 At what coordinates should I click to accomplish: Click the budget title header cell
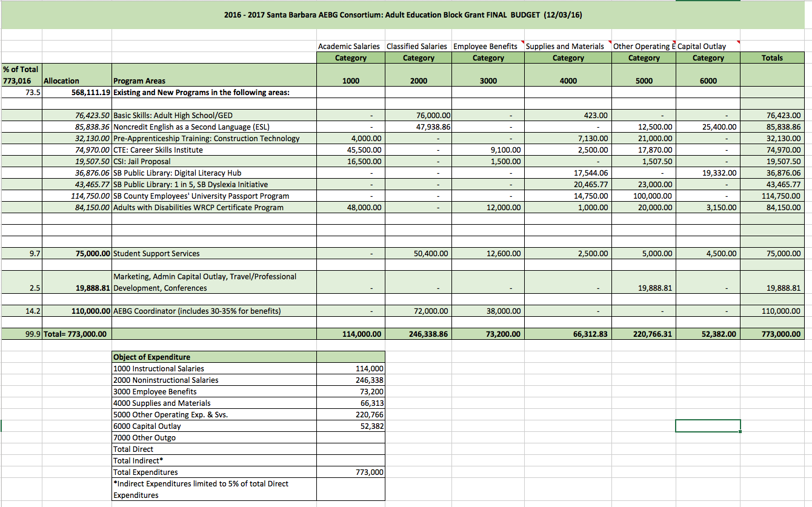(403, 15)
